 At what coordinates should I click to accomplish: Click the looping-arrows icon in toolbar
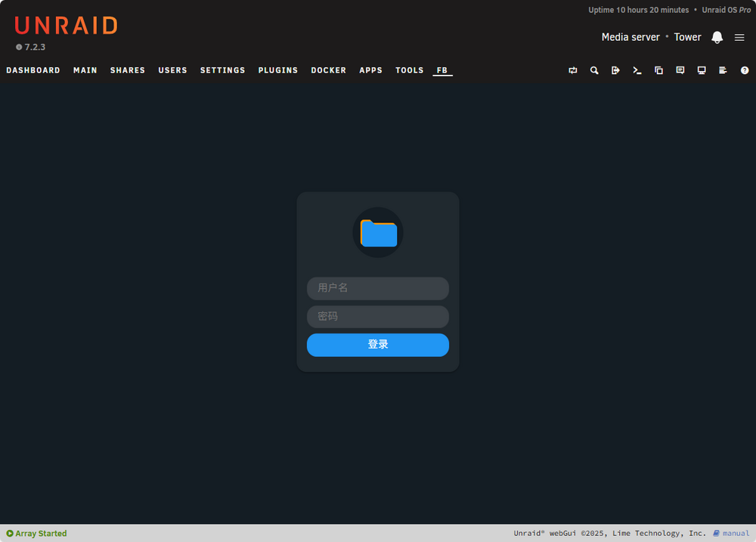point(573,70)
